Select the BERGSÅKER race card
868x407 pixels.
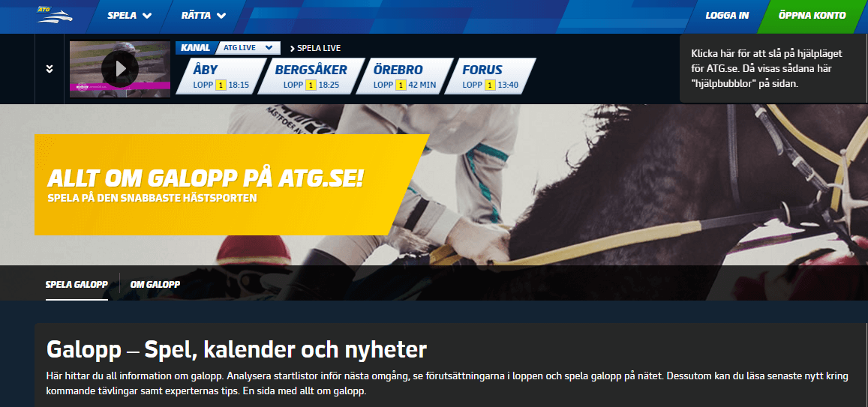coord(311,76)
